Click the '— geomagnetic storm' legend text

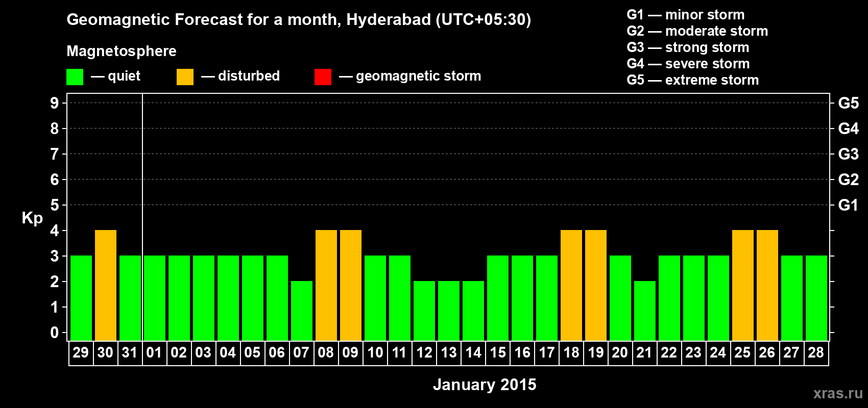410,76
